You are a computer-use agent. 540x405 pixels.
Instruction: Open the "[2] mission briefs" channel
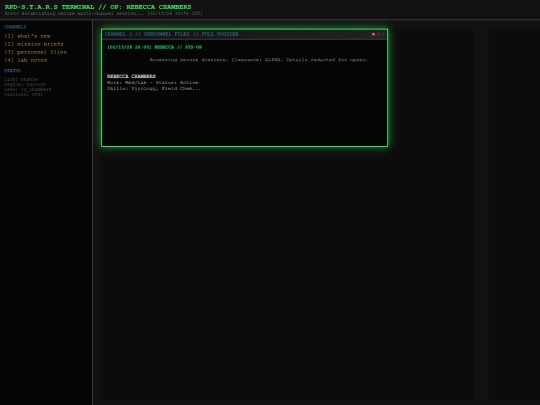pos(34,44)
